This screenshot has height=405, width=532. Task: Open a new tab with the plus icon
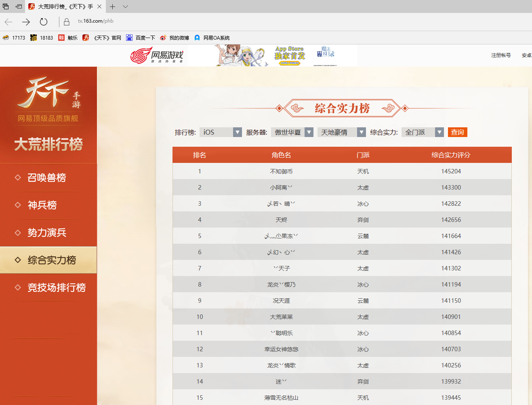click(x=113, y=6)
